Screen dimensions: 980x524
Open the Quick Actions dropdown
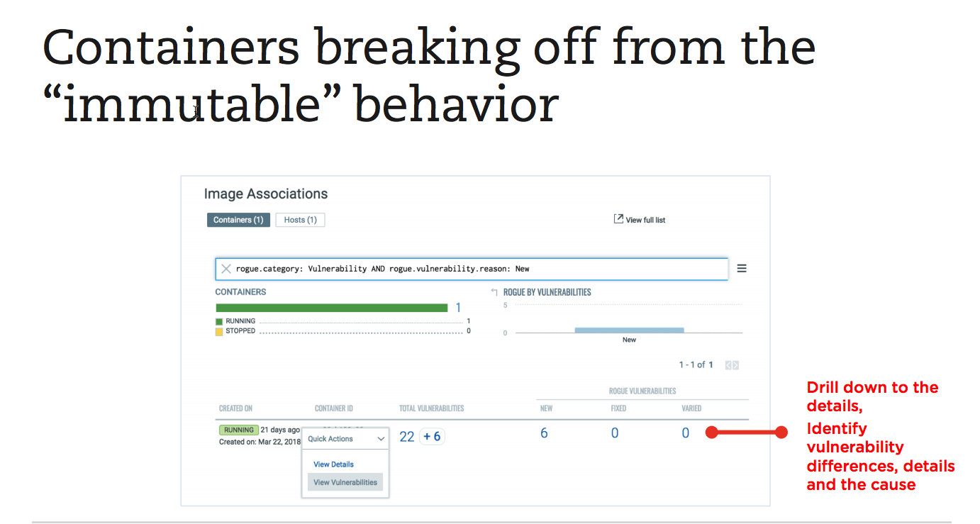coord(345,439)
